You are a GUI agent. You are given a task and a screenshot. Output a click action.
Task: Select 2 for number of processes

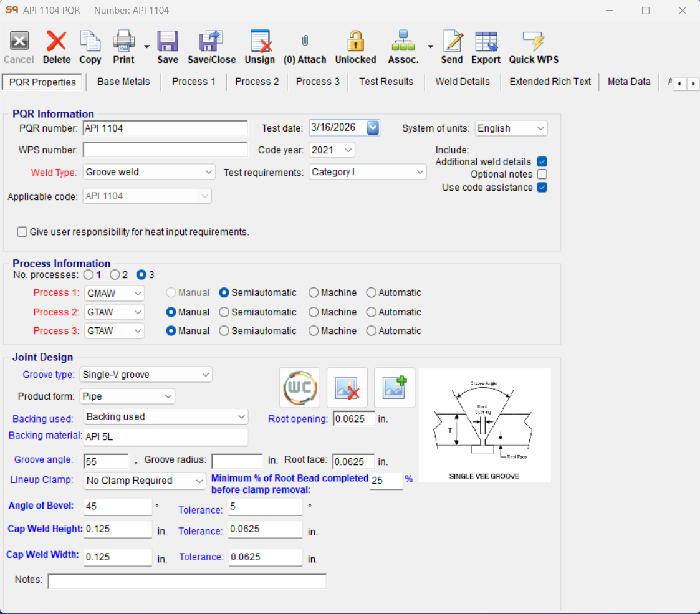pyautogui.click(x=115, y=274)
